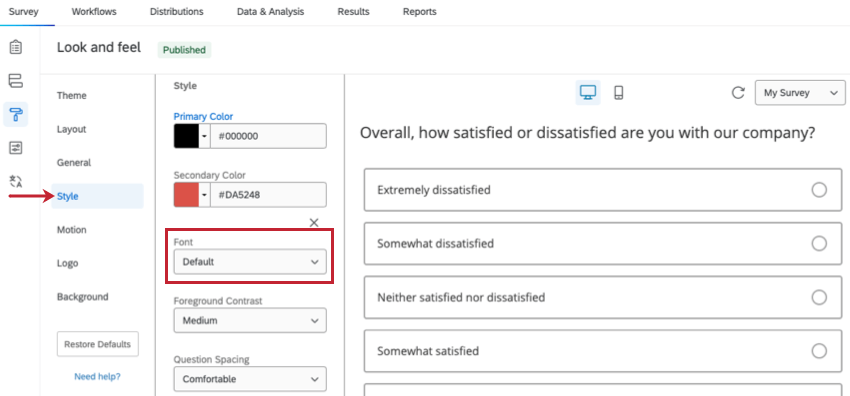Select the Look and feel paint roller icon
Viewport: 850px width, 396px height.
(x=16, y=114)
